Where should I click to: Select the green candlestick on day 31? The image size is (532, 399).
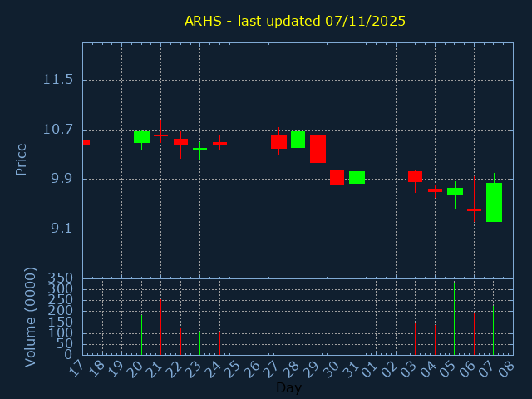tap(357, 177)
